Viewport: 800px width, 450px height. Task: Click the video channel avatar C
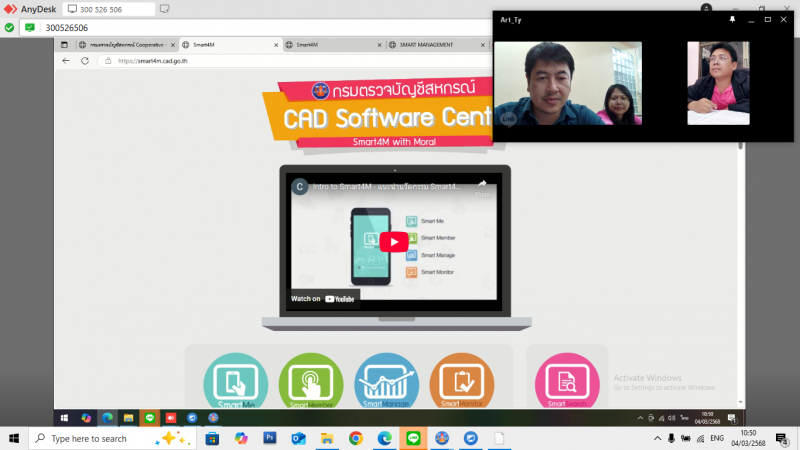pyautogui.click(x=300, y=187)
